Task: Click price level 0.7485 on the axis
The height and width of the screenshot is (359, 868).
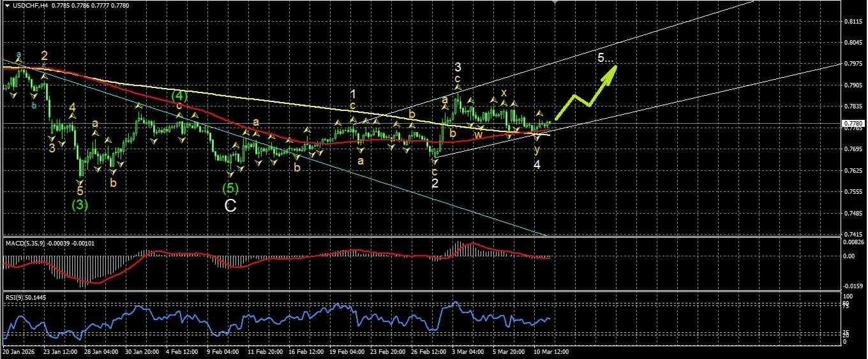Action: coord(853,214)
